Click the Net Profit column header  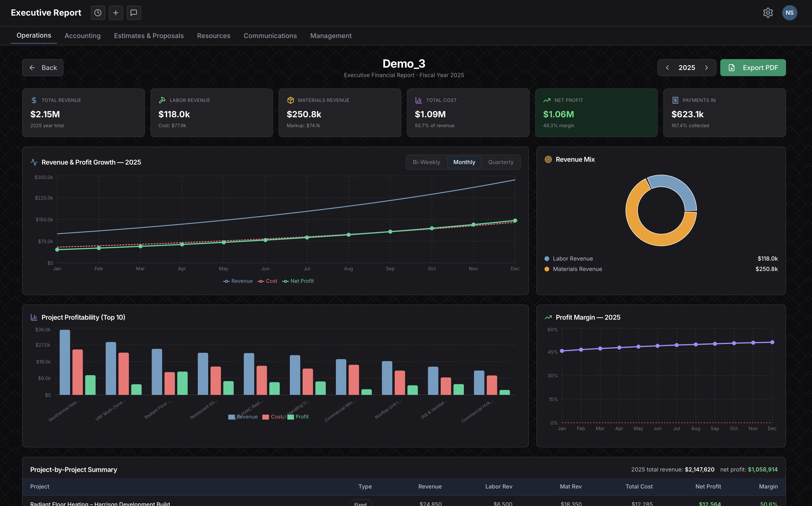tap(708, 486)
